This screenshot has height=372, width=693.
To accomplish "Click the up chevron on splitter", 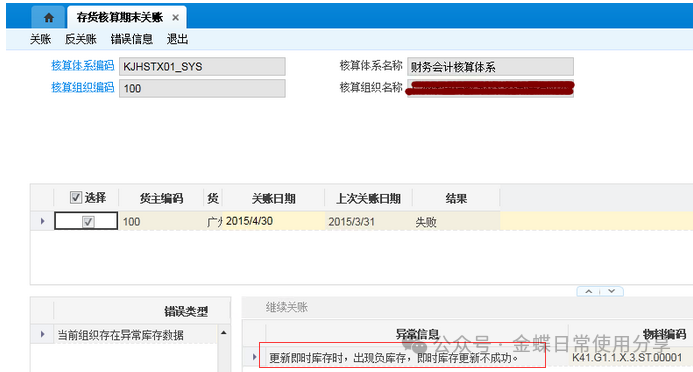I will (x=589, y=292).
